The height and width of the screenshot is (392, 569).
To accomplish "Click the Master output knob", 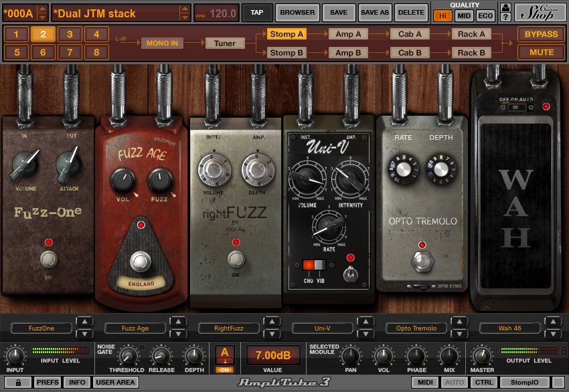I will coord(481,356).
